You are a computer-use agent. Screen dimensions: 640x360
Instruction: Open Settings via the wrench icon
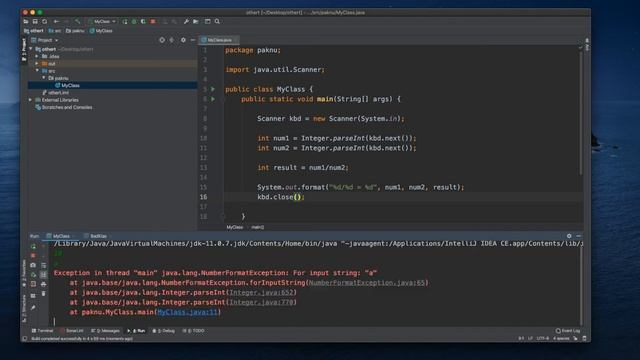pos(186,22)
